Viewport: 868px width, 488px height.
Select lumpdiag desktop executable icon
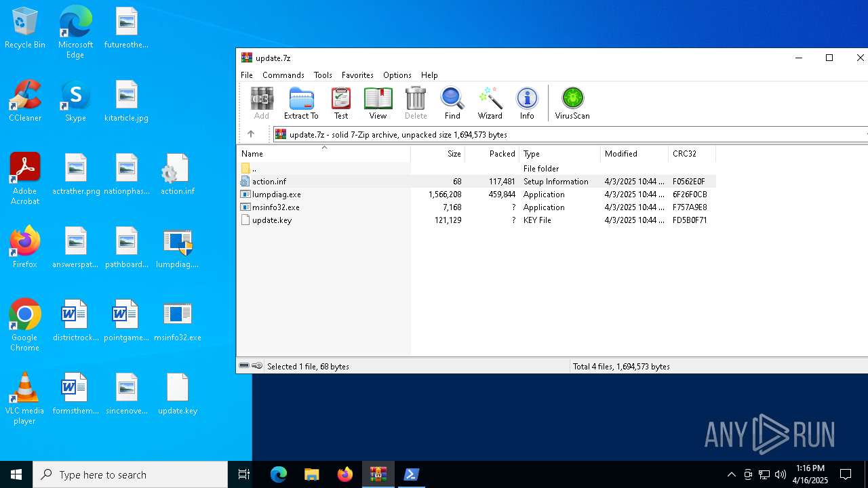(178, 247)
